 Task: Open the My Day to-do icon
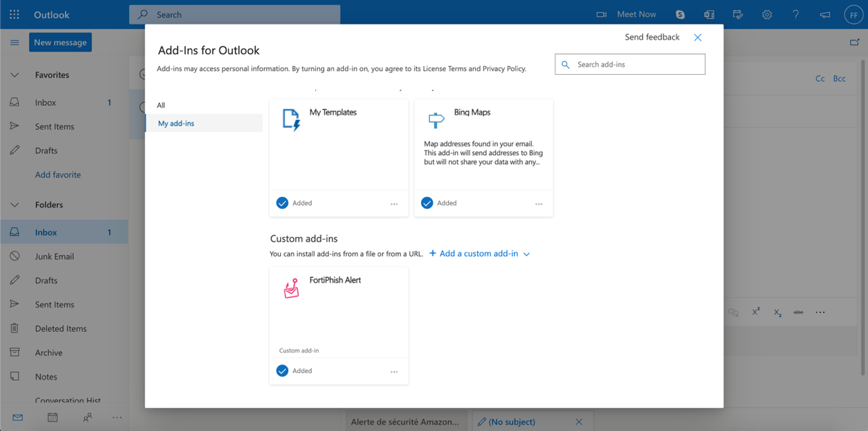point(738,14)
